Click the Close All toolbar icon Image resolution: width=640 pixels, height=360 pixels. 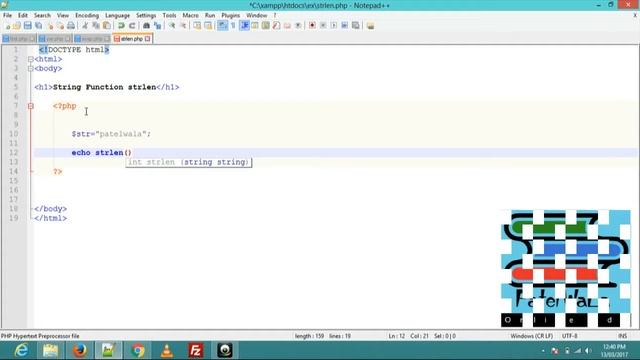pos(60,26)
